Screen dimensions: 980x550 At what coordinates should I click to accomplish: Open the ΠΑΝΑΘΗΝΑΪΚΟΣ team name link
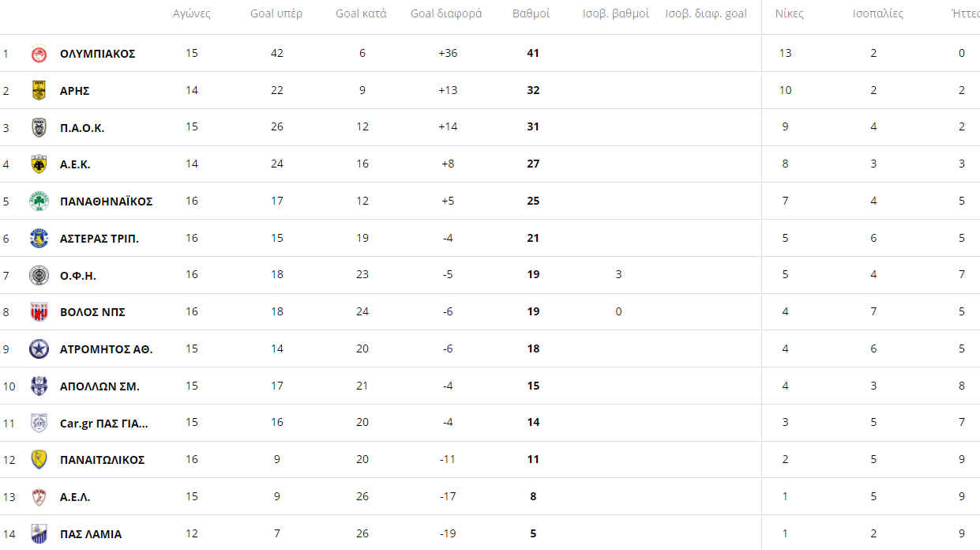click(107, 202)
